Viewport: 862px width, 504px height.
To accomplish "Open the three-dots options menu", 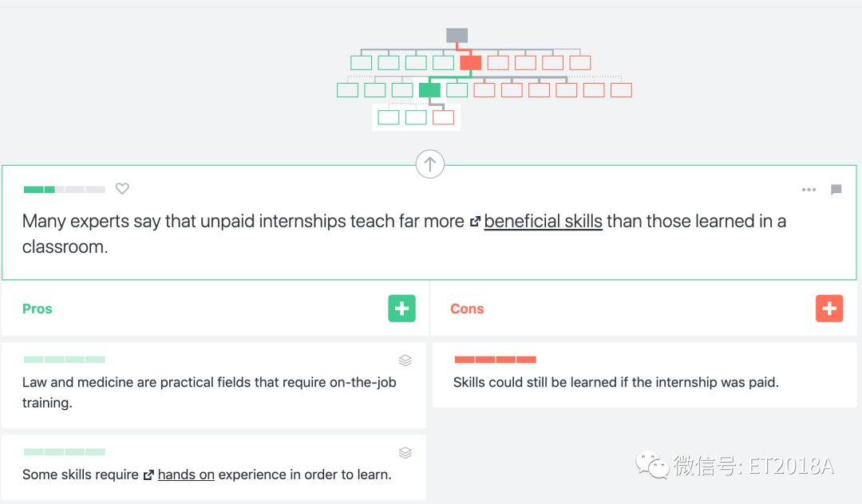I will click(x=809, y=190).
